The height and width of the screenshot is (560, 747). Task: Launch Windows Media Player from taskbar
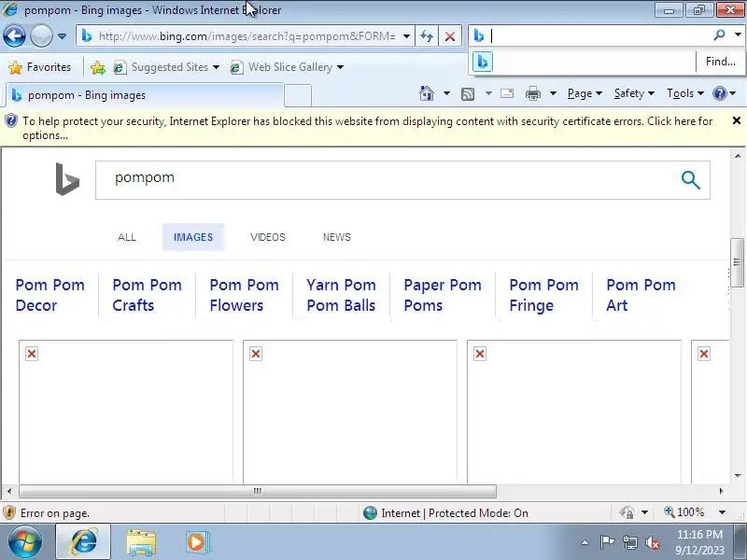(196, 542)
